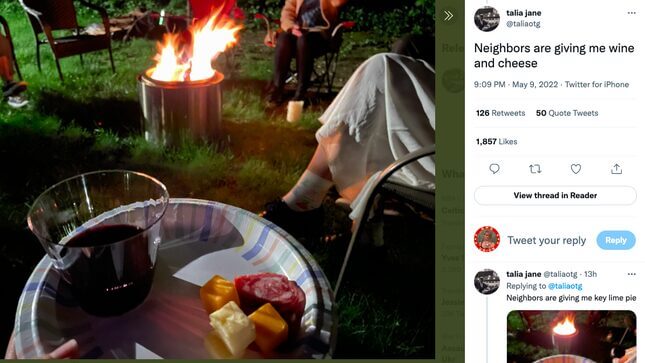645x363 pixels.
Task: Click the reply speech-bubble icon
Action: pos(494,169)
